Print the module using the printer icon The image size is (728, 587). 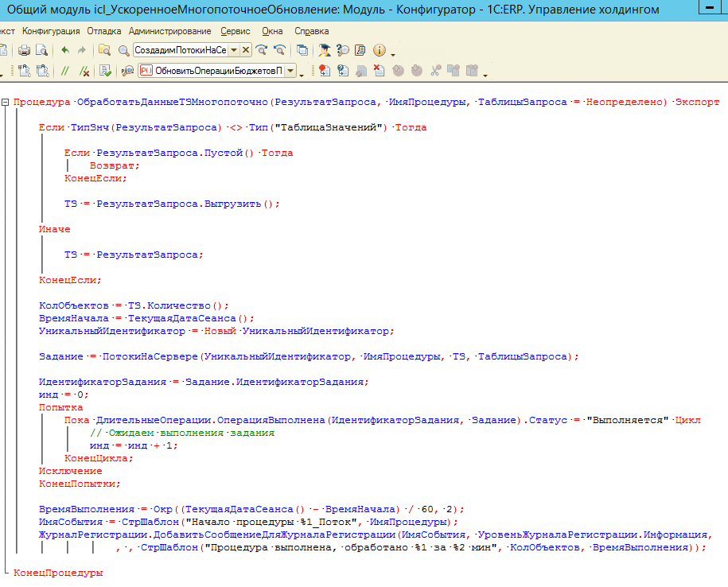coord(24,50)
